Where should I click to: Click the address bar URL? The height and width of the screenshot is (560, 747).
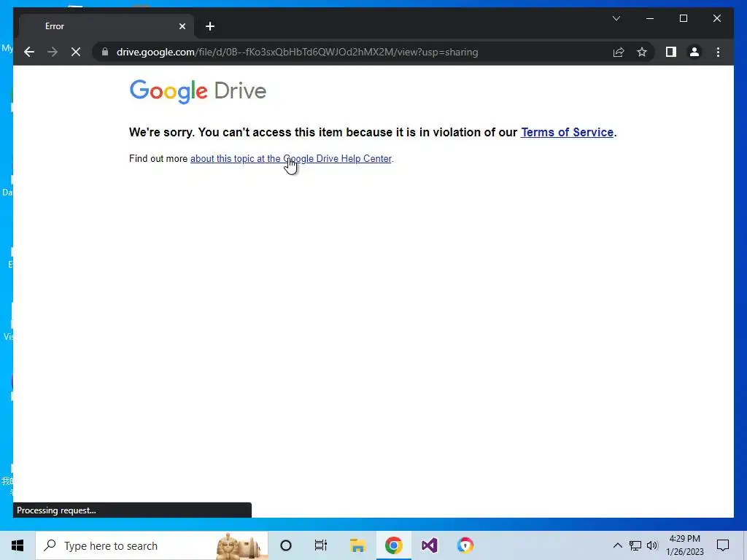tap(298, 52)
